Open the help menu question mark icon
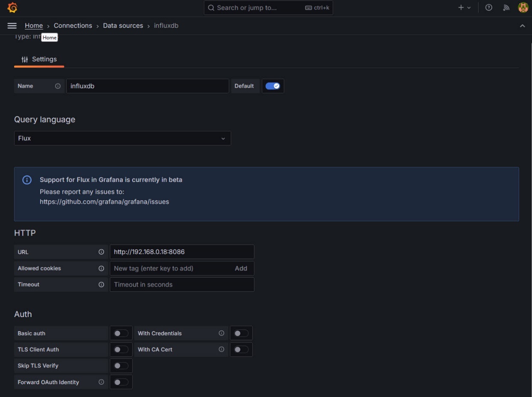532x397 pixels. [489, 7]
